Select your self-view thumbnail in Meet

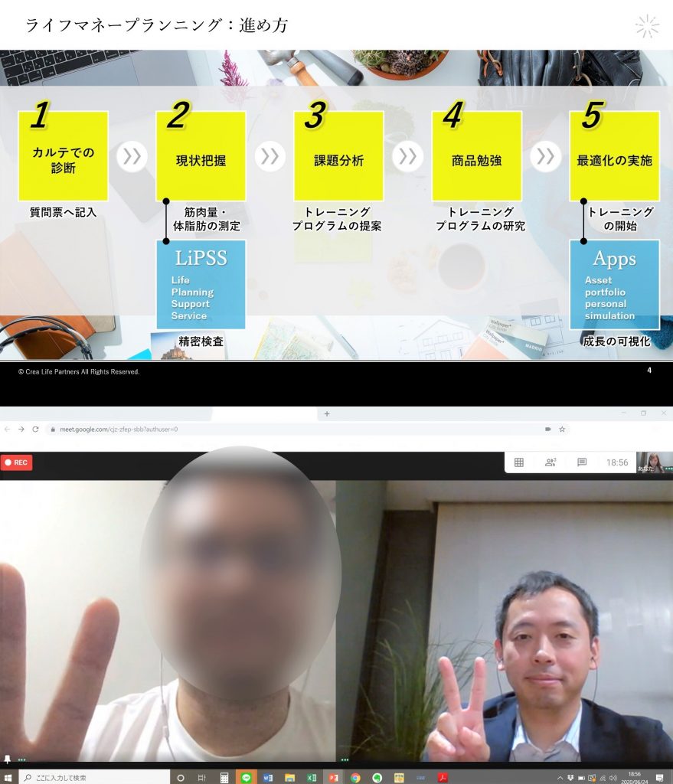click(x=655, y=462)
